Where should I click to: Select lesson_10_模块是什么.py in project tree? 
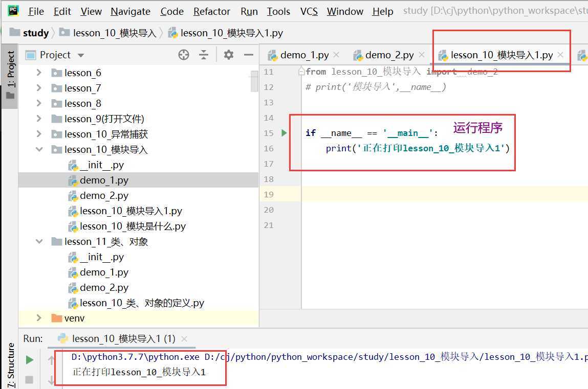coord(127,226)
